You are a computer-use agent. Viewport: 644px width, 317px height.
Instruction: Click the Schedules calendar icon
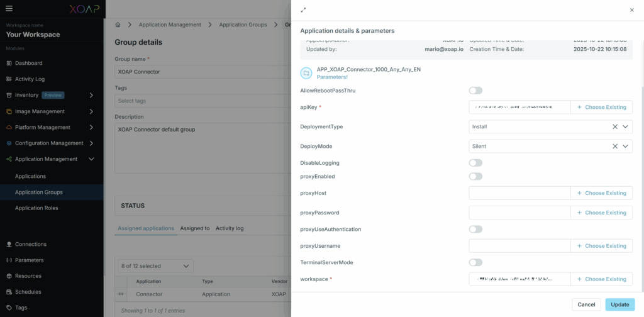(x=9, y=292)
